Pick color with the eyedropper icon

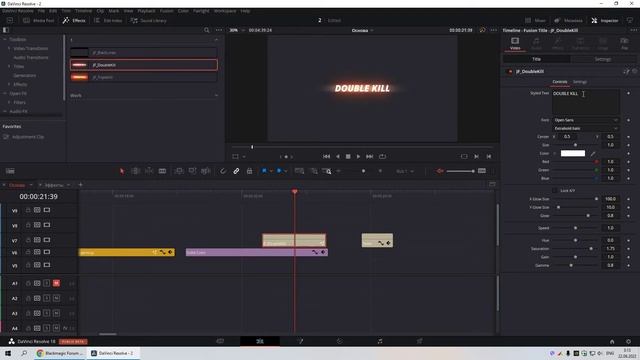(593, 153)
